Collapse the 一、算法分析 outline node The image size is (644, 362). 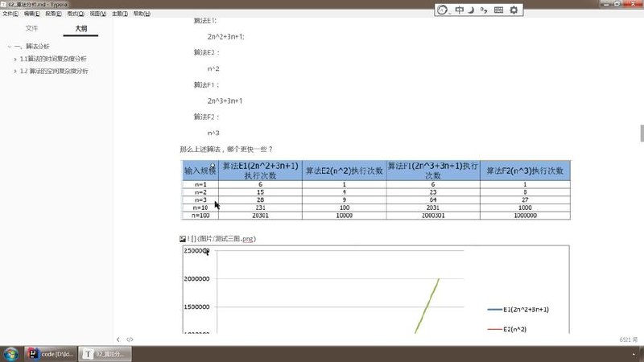tap(9, 47)
